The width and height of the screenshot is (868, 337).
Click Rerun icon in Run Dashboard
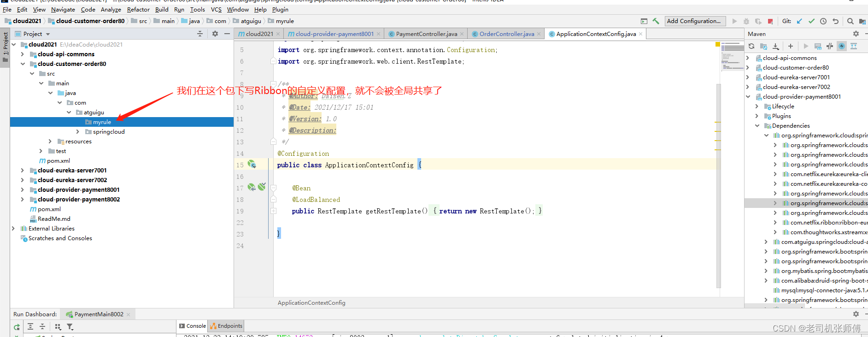[x=17, y=327]
